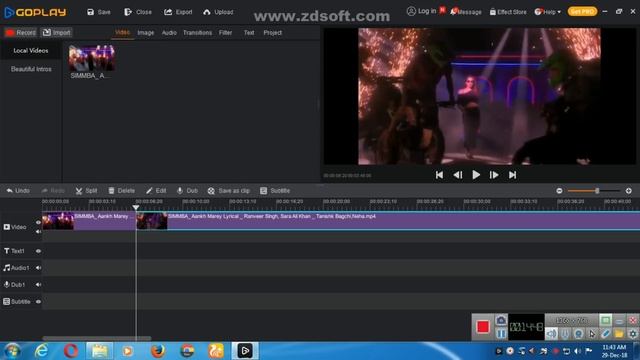The width and height of the screenshot is (640, 360).
Task: Toggle Video track visibility eye
Action: (x=38, y=222)
